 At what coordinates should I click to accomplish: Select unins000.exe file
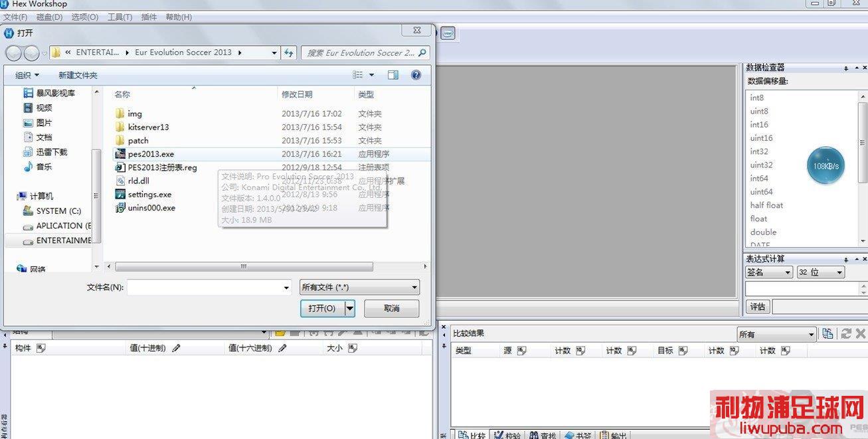[151, 207]
